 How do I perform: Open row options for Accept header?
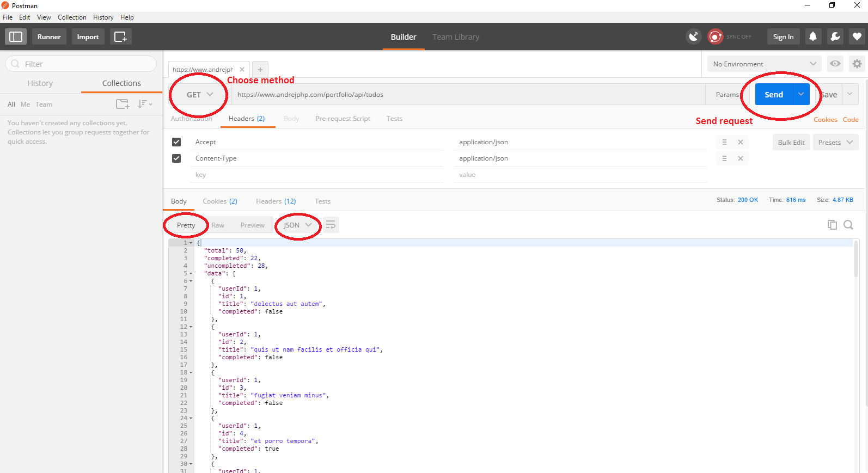(724, 142)
